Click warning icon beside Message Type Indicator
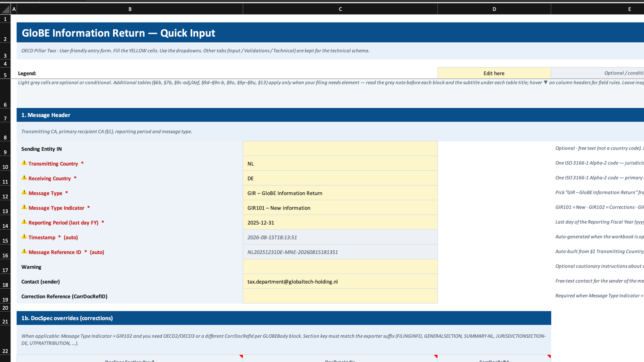Viewport: 644px width, 362px height. pos(24,207)
